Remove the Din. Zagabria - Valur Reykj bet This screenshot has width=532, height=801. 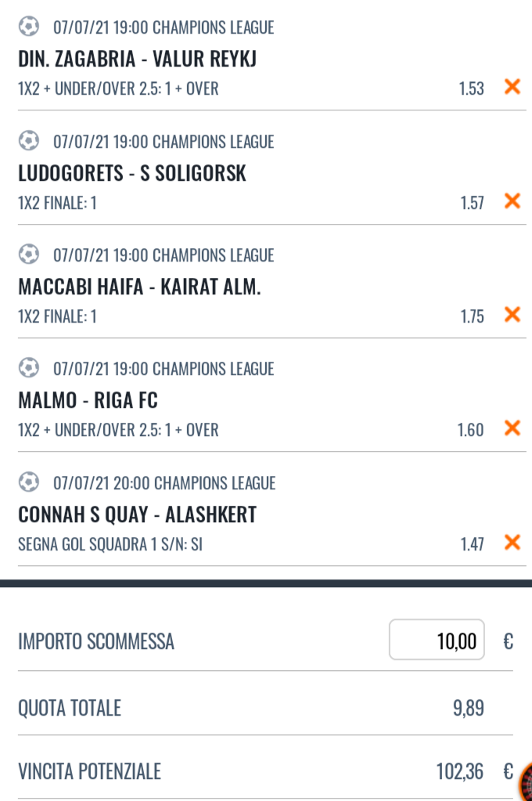(x=512, y=87)
